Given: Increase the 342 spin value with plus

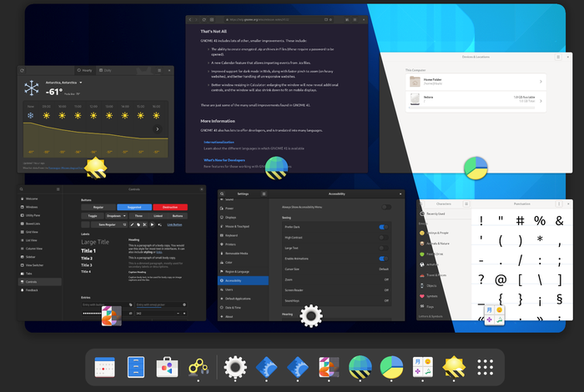Looking at the screenshot, I should pyautogui.click(x=184, y=314).
